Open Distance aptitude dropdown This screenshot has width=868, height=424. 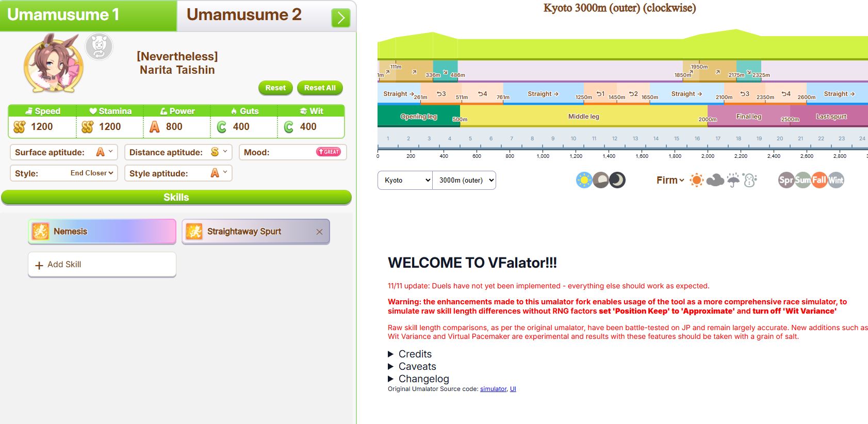pyautogui.click(x=219, y=152)
